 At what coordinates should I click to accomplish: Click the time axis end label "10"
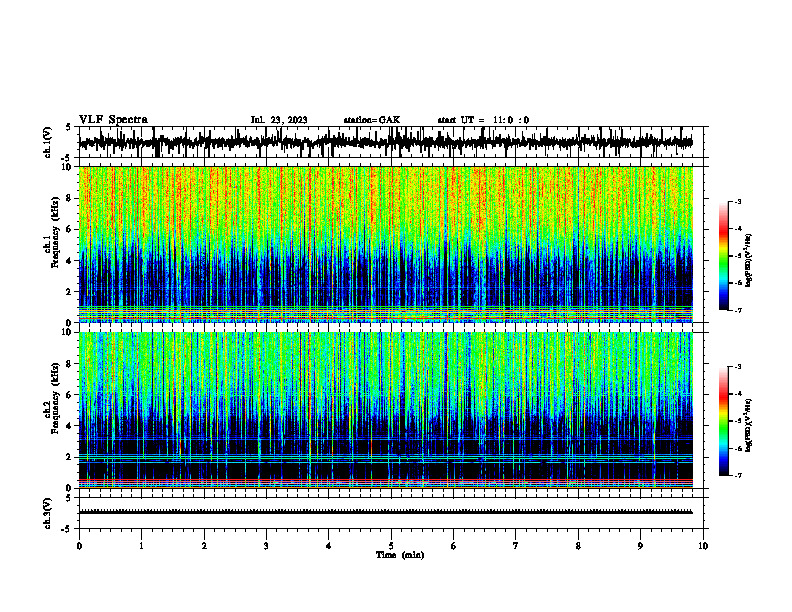click(x=703, y=546)
